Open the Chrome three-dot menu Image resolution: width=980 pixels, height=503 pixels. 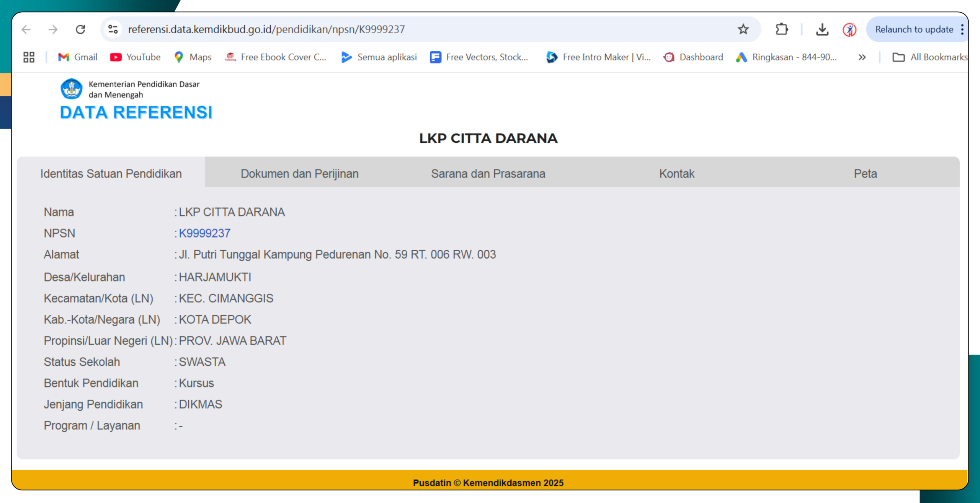962,29
